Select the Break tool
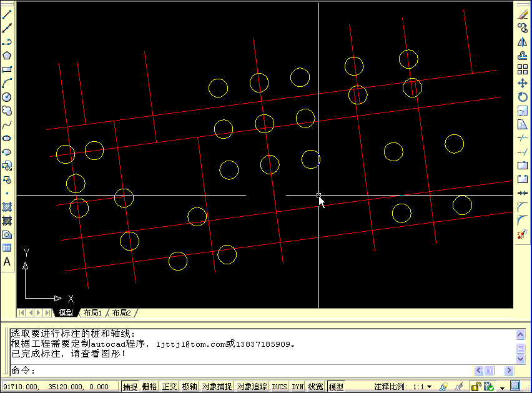532x393 pixels. (523, 179)
